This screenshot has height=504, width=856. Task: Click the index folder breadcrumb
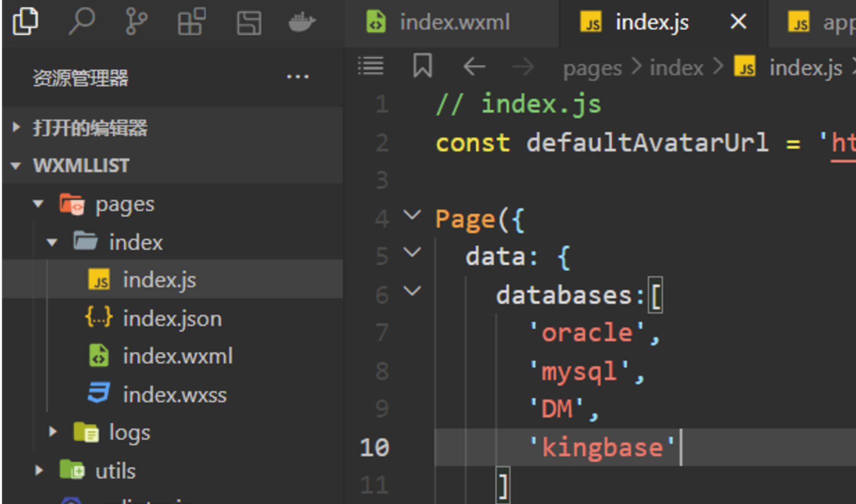coord(676,68)
